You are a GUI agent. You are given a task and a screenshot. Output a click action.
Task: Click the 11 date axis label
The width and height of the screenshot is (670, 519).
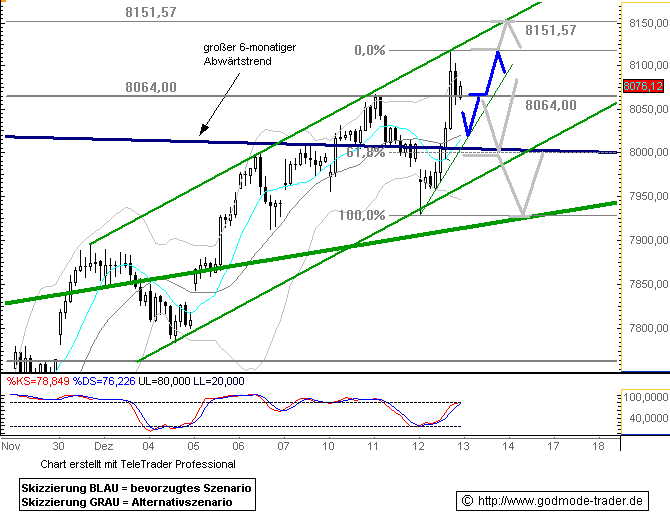tap(373, 446)
